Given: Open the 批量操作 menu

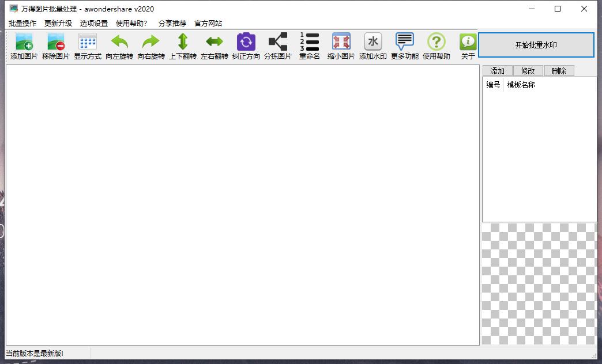Looking at the screenshot, I should pyautogui.click(x=22, y=24).
